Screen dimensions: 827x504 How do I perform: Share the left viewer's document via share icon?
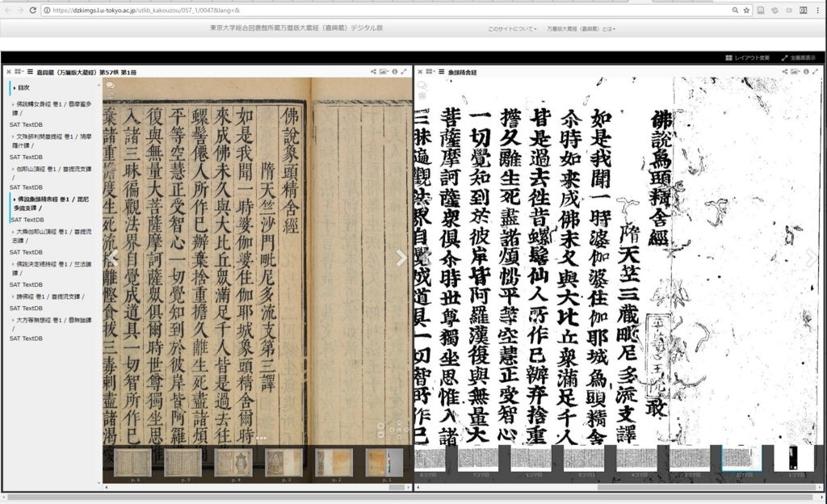373,72
